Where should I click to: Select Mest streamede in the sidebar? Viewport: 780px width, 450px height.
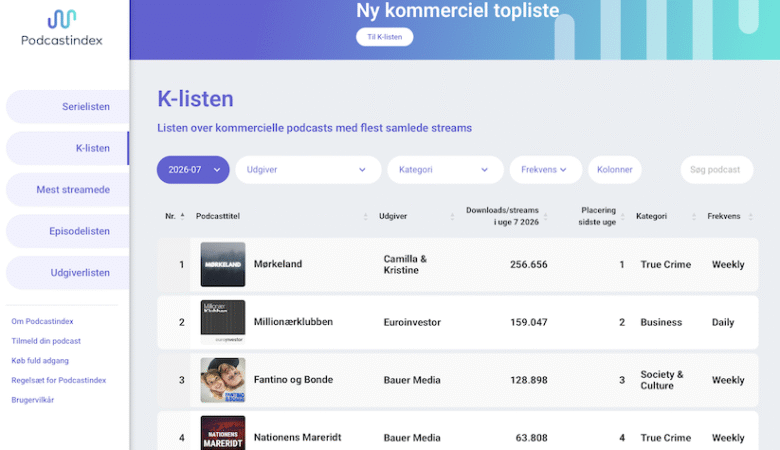tap(67, 189)
